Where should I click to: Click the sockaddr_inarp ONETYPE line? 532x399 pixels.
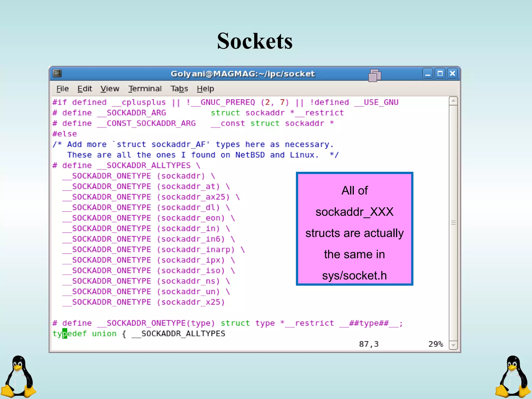coord(154,250)
